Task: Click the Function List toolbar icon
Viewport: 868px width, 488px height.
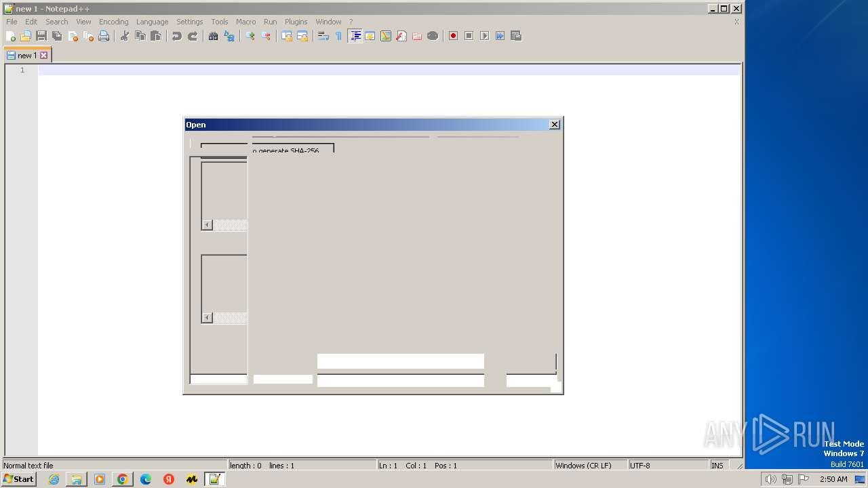Action: coord(401,36)
